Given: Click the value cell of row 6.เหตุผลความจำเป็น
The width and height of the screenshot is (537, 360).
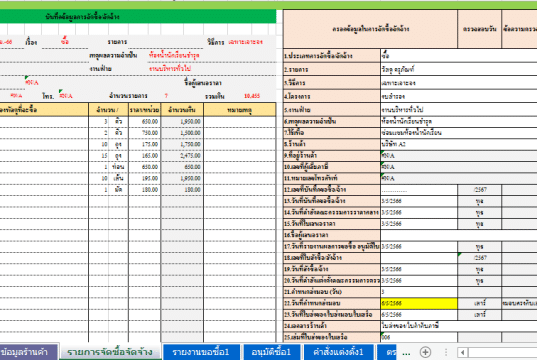Looking at the screenshot, I should pos(459,121).
